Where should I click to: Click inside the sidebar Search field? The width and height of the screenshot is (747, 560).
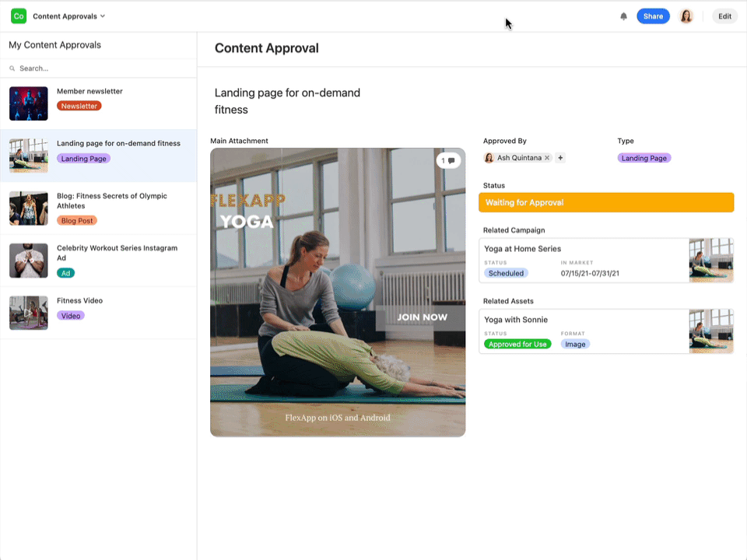click(x=93, y=68)
